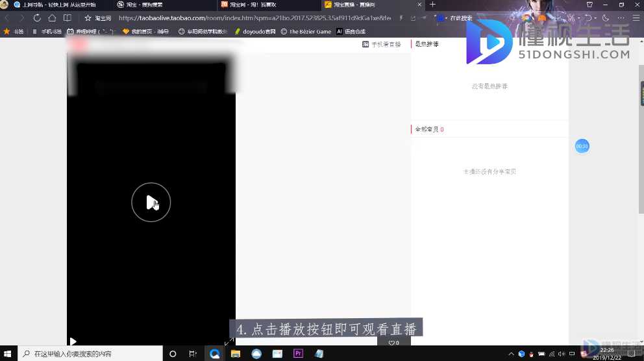Open the doyoudo官网 bookmark
This screenshot has width=644, height=361.
click(x=254, y=31)
